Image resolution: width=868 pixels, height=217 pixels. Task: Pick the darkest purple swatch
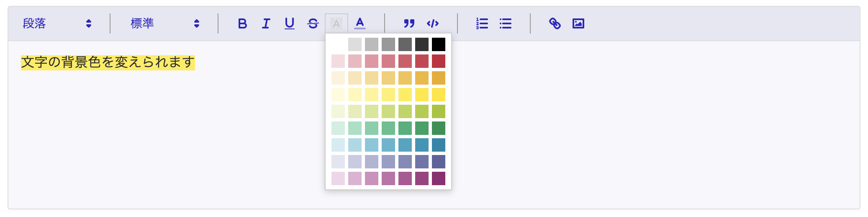pos(438,178)
